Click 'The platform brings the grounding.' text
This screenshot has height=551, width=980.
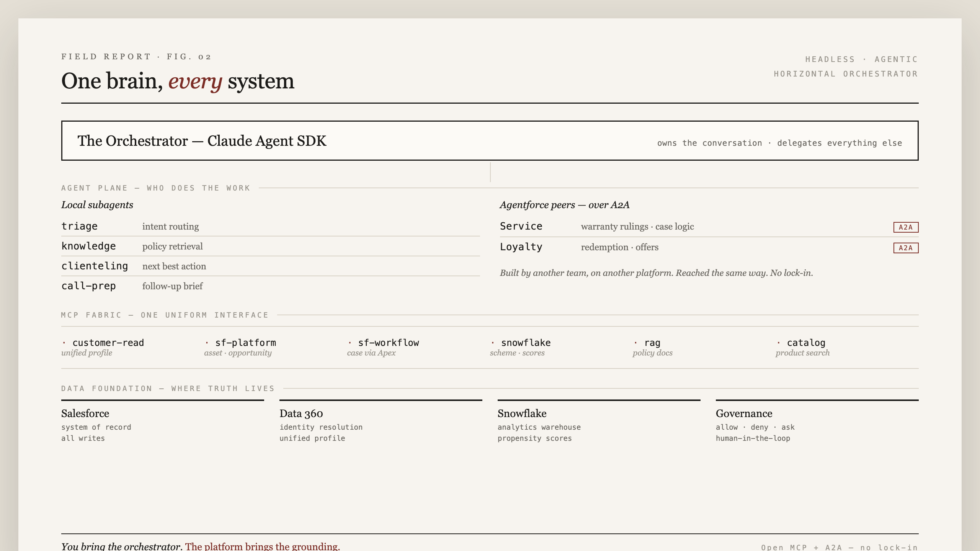click(263, 546)
